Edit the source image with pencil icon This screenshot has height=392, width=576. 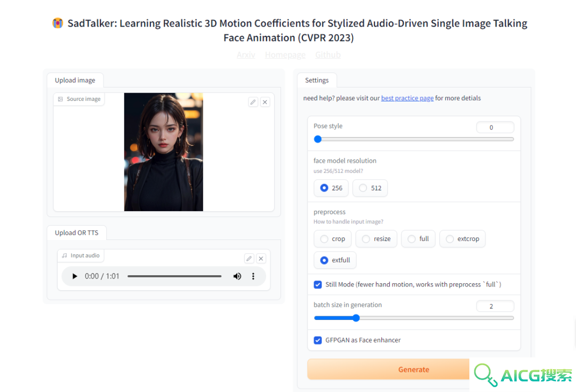point(253,102)
